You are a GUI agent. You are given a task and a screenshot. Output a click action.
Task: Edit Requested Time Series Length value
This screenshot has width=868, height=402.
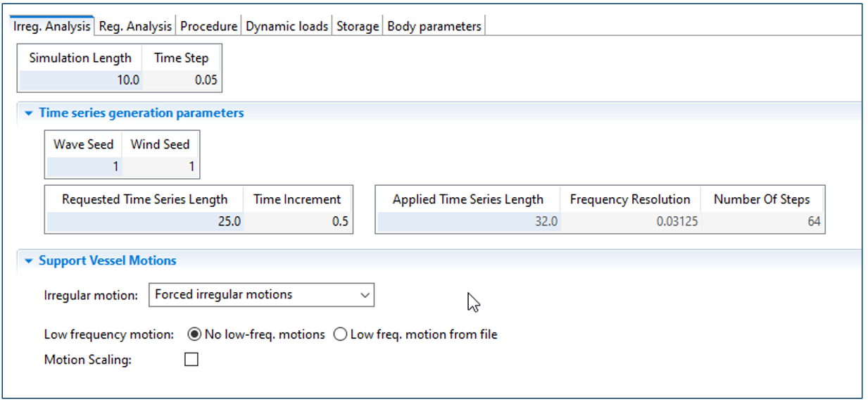(x=145, y=222)
